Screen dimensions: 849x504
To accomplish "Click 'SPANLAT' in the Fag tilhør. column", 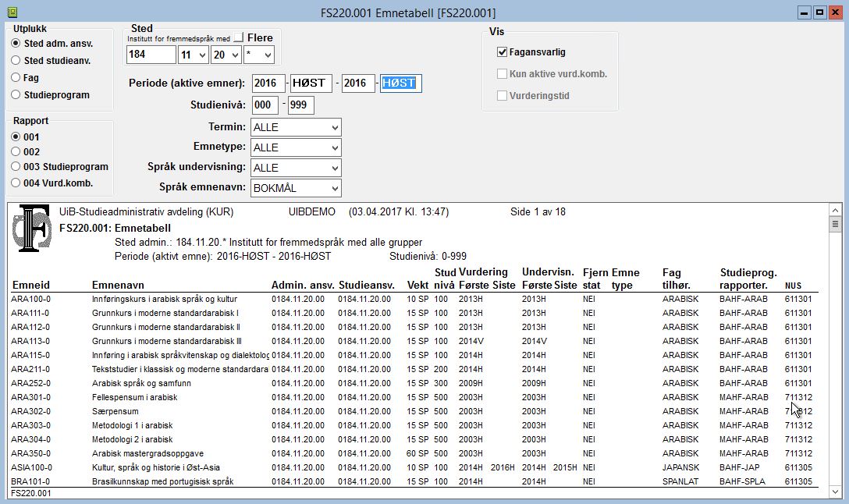I will [x=680, y=482].
